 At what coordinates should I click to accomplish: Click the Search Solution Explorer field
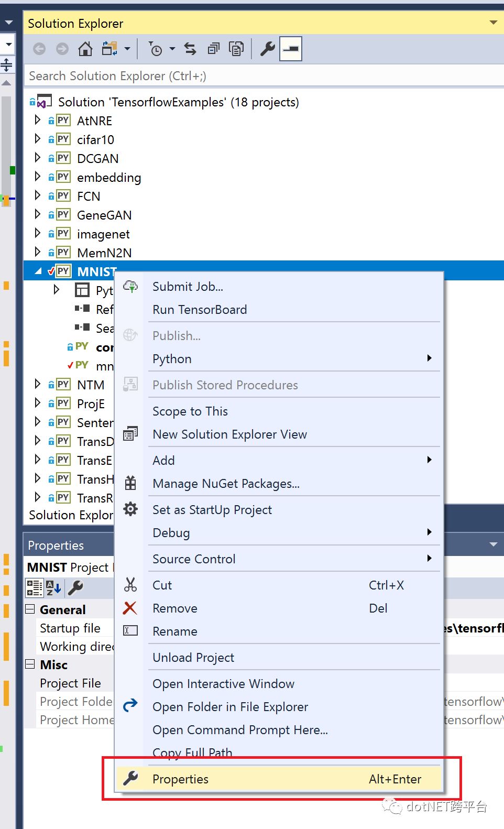click(264, 76)
